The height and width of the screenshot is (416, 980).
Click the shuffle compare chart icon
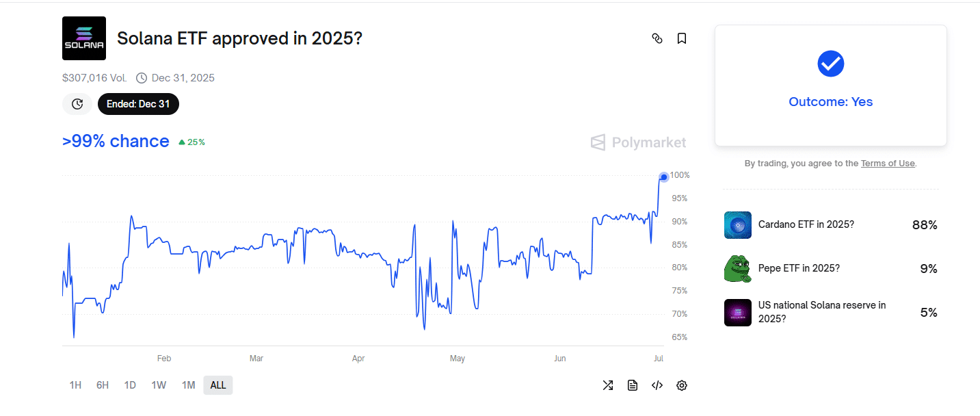tap(608, 385)
